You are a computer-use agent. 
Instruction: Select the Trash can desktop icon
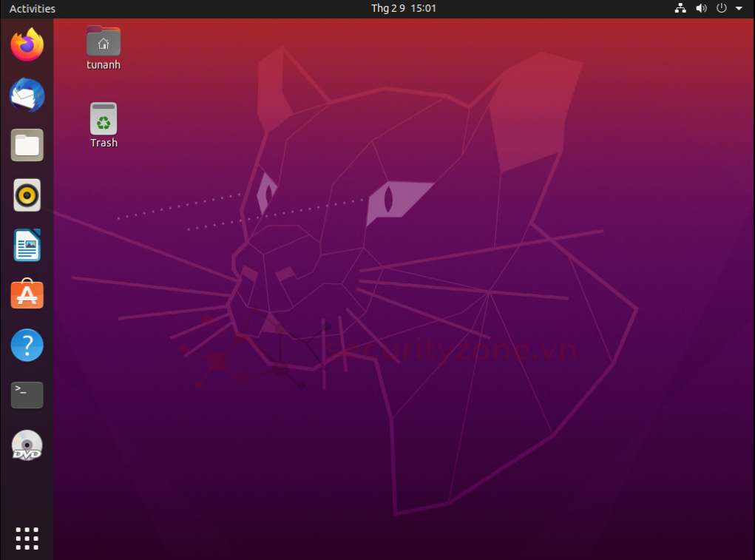104,118
